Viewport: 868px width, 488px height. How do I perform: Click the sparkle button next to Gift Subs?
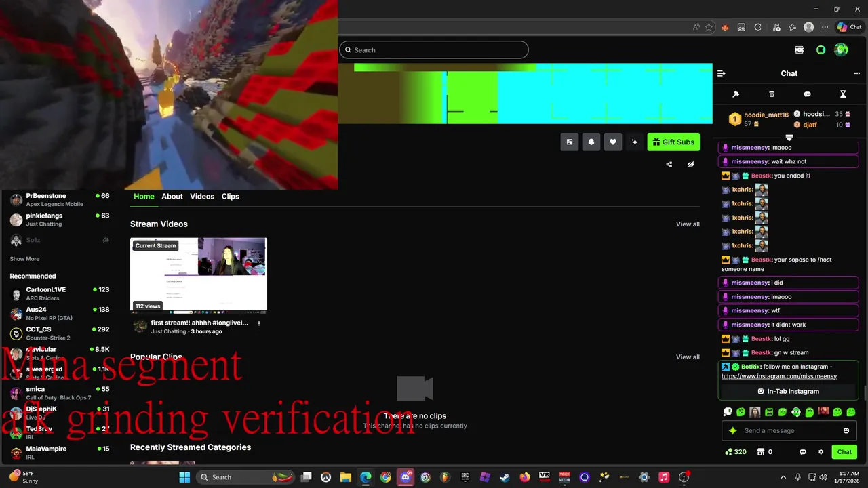634,142
